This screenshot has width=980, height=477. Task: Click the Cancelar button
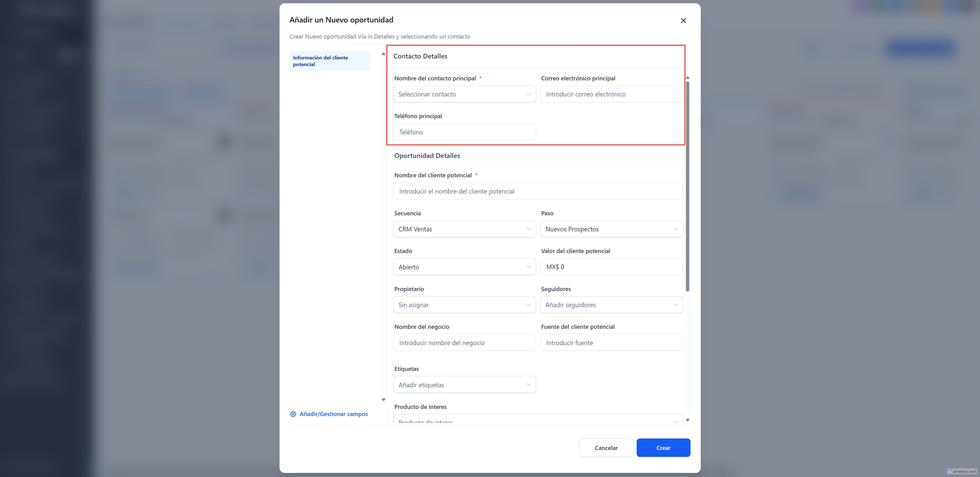pos(606,448)
